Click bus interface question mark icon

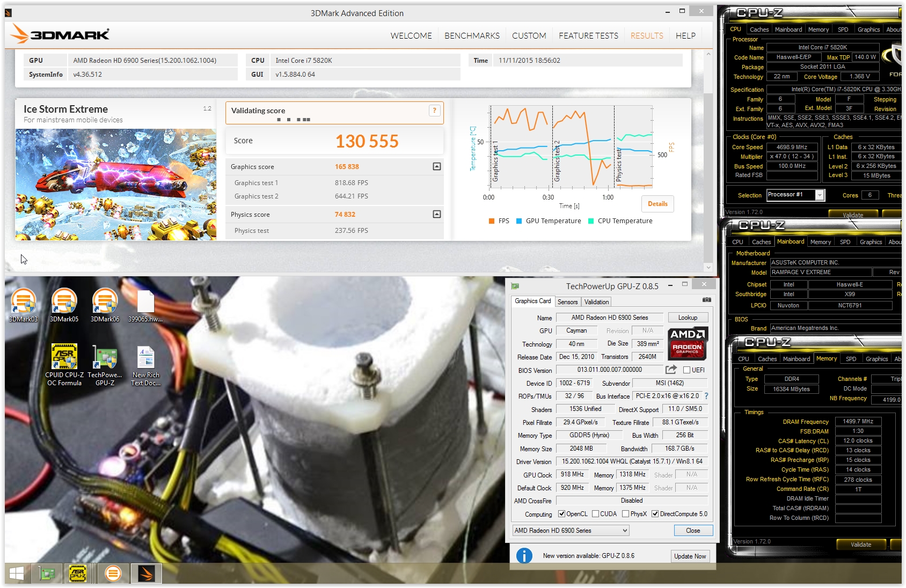tap(706, 396)
